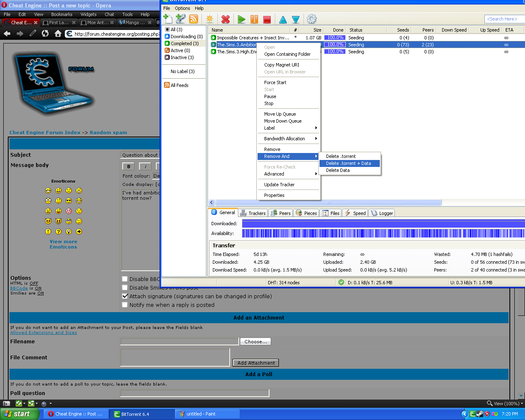The image size is (525, 420).
Task: Click the Random spam forum link
Action: point(108,132)
